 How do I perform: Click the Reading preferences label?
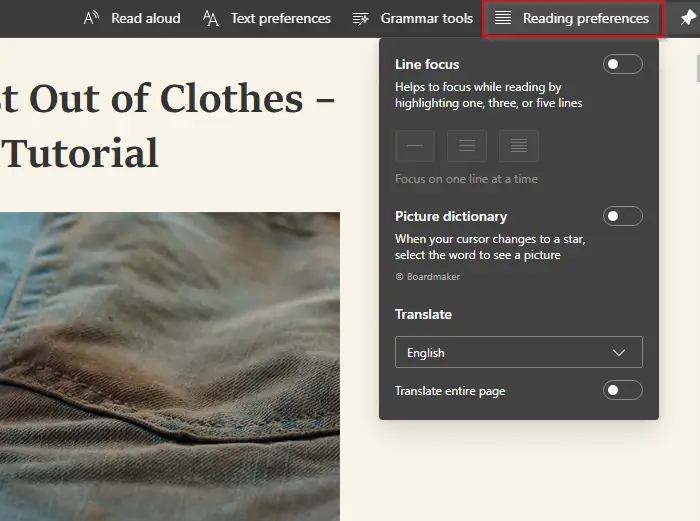click(586, 18)
